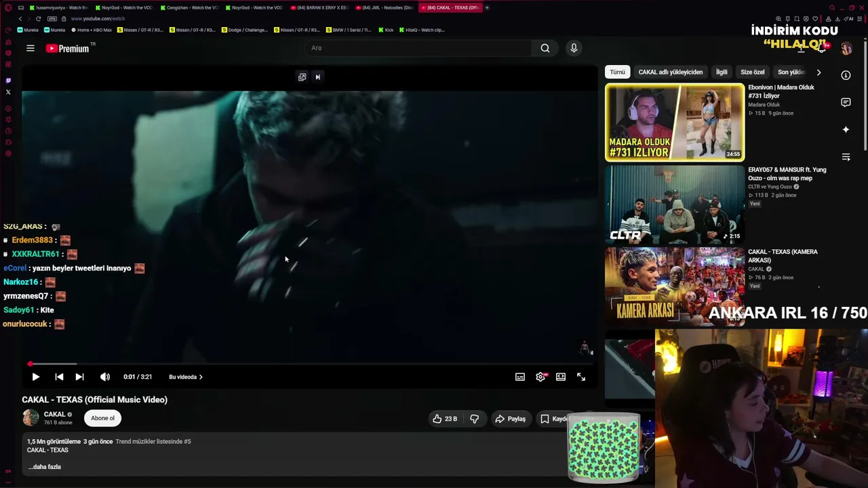Reload the page with browser refresh
This screenshot has width=868, height=488.
point(38,19)
